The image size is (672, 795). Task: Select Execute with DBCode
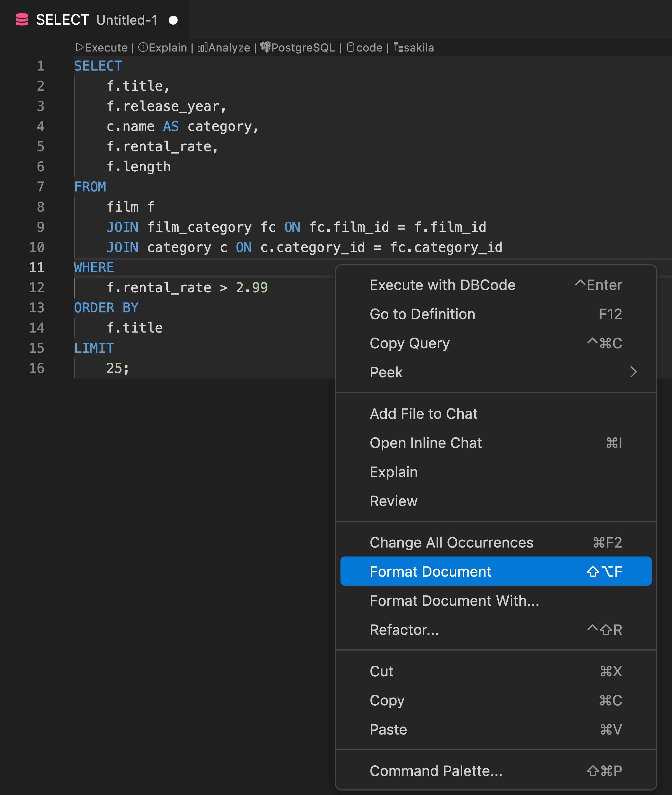coord(442,285)
